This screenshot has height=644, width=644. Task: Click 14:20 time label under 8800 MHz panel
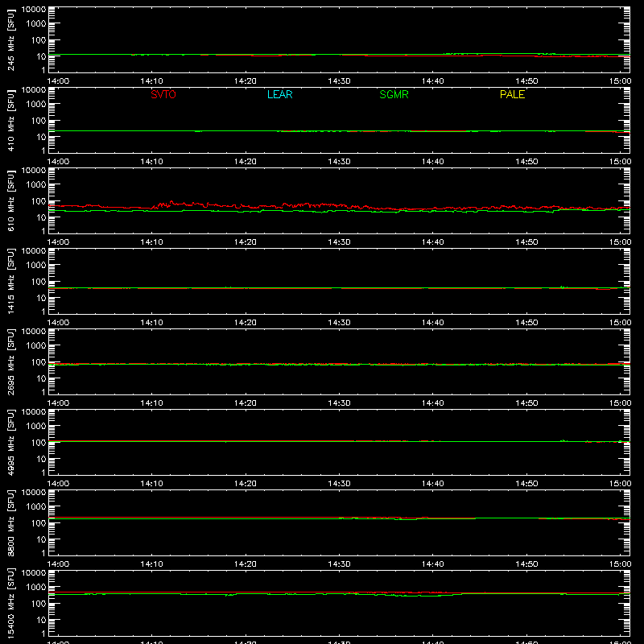[x=246, y=564]
